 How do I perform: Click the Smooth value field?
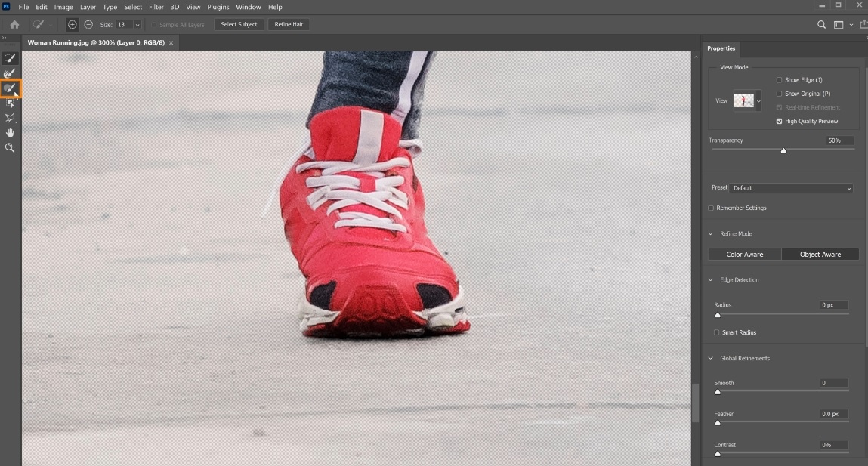[x=834, y=383]
